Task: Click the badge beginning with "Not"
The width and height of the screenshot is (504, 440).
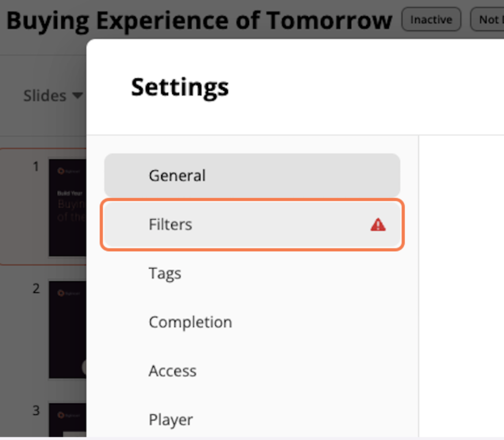Action: coord(487,20)
